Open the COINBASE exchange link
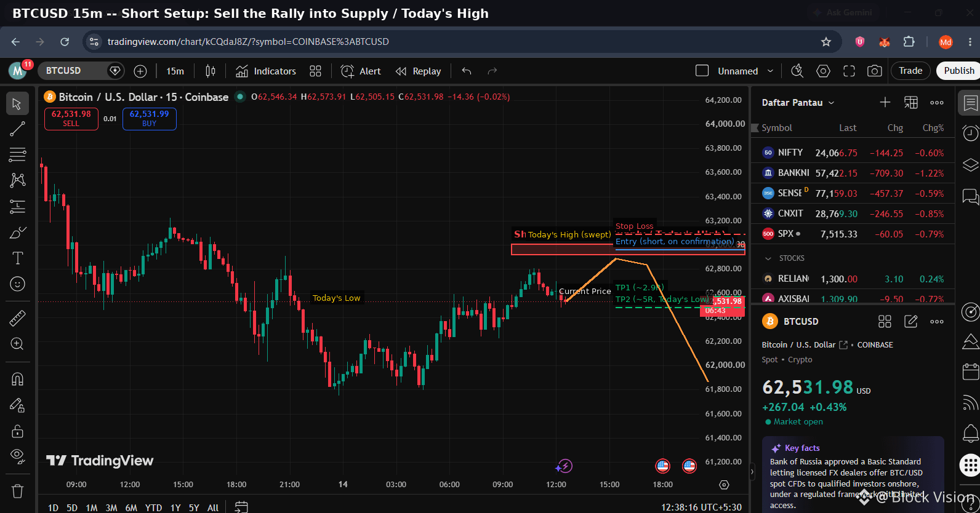This screenshot has width=980, height=513. tap(875, 345)
